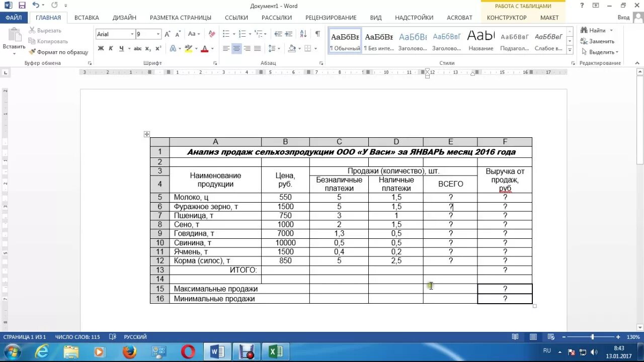This screenshot has height=362, width=644.
Task: Center the text with the center-align icon
Action: [x=236, y=49]
